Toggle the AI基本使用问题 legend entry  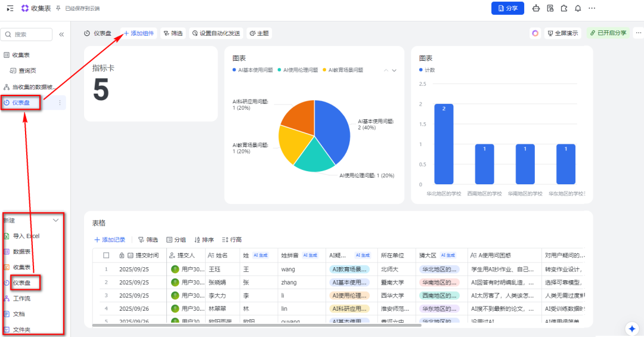pyautogui.click(x=253, y=70)
